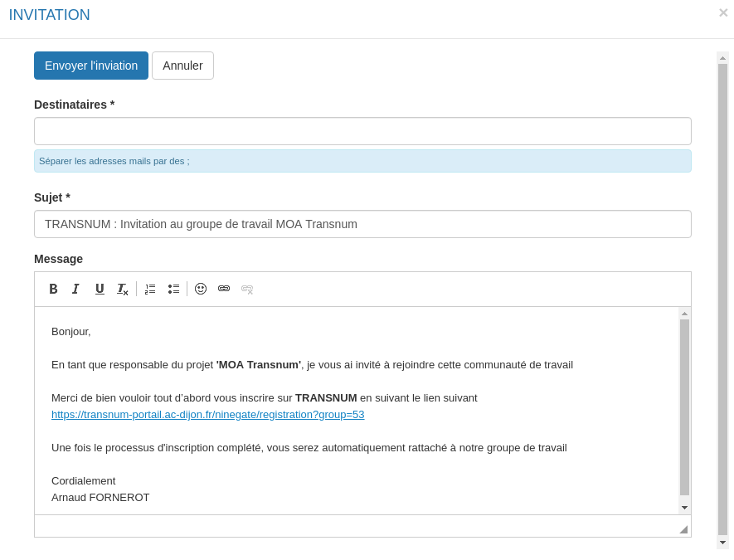The width and height of the screenshot is (734, 560).
Task: Click the remove formatting icon
Action: pyautogui.click(x=123, y=289)
